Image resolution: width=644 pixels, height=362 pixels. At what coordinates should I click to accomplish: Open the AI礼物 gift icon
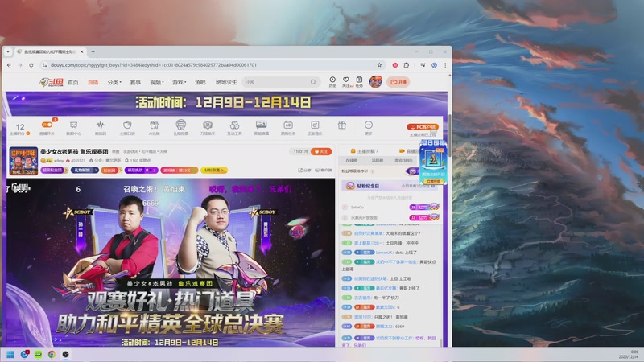[x=154, y=125]
